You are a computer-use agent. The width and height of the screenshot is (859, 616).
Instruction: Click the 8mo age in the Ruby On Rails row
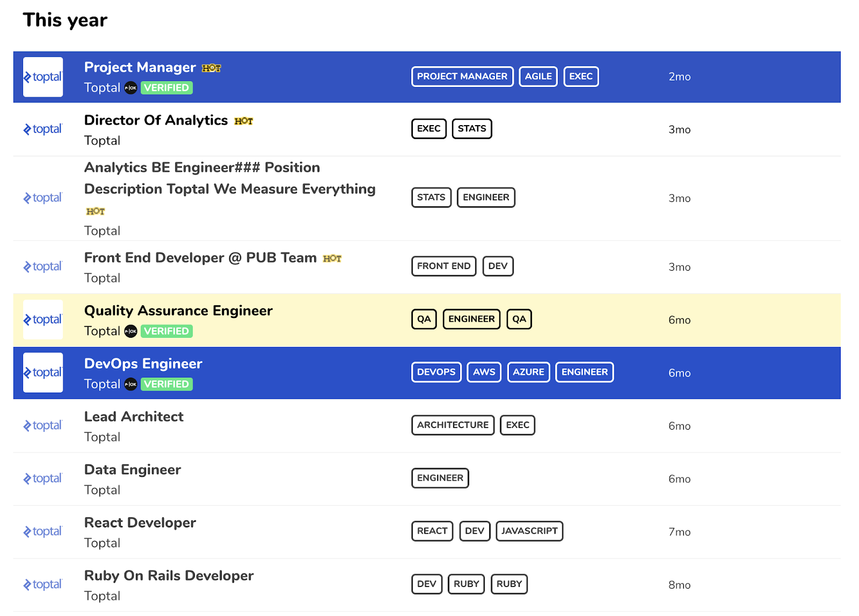pos(680,585)
